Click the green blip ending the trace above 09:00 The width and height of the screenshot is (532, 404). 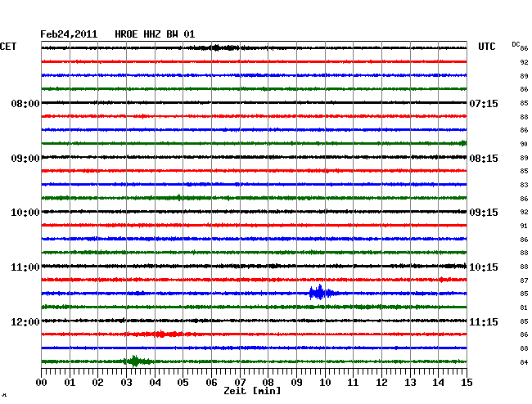463,143
